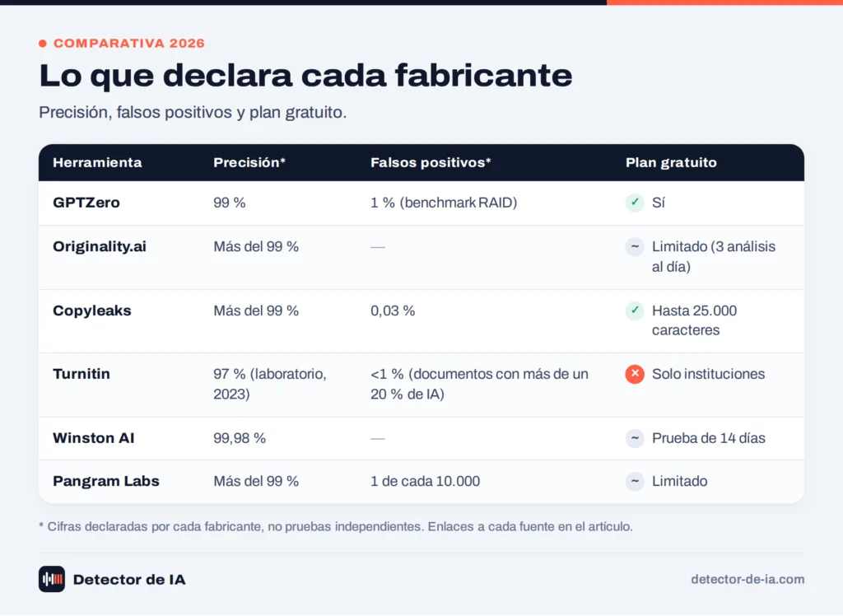Click the tilde icon in Pangram Labs row
843x616 pixels.
tap(635, 481)
